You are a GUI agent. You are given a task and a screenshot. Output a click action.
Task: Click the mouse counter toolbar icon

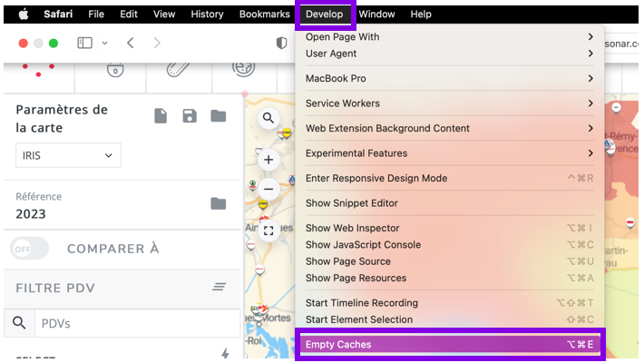[x=115, y=70]
